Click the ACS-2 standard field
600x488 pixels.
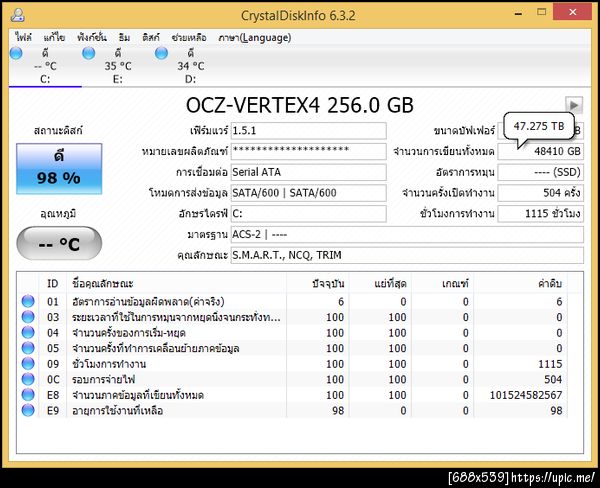[407, 234]
